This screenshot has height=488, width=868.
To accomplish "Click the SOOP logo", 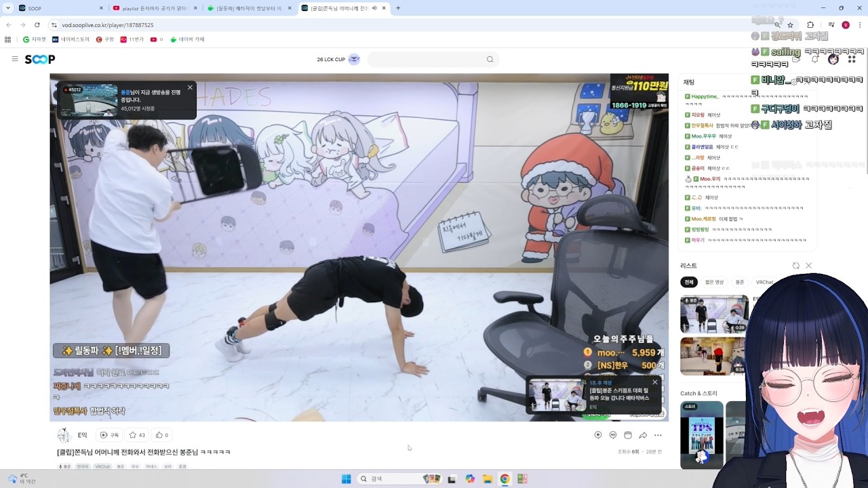I will pyautogui.click(x=40, y=60).
